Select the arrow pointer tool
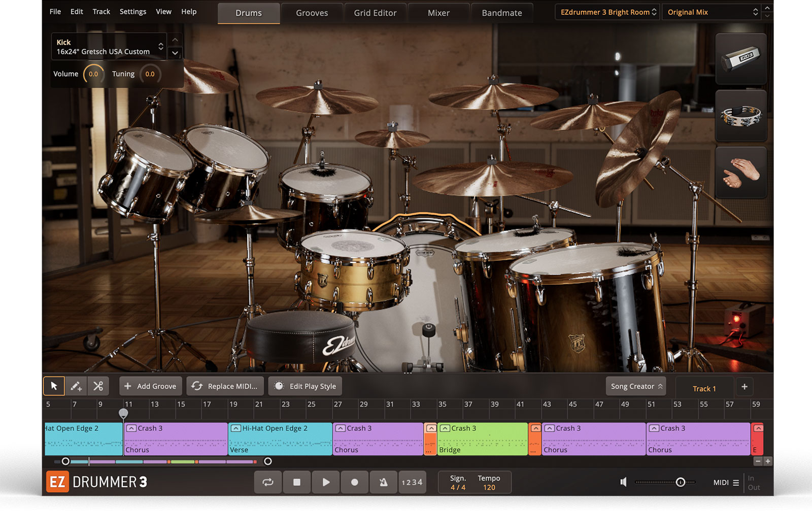This screenshot has height=511, width=812. pos(54,386)
